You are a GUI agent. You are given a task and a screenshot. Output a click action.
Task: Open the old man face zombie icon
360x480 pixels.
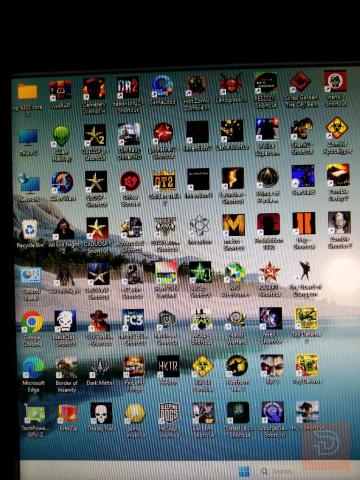pos(339,222)
